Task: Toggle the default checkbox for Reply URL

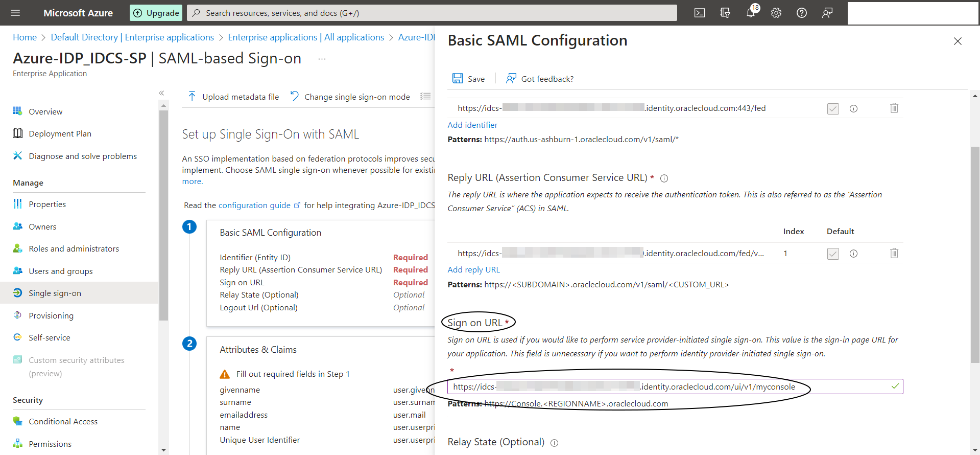Action: pos(833,254)
